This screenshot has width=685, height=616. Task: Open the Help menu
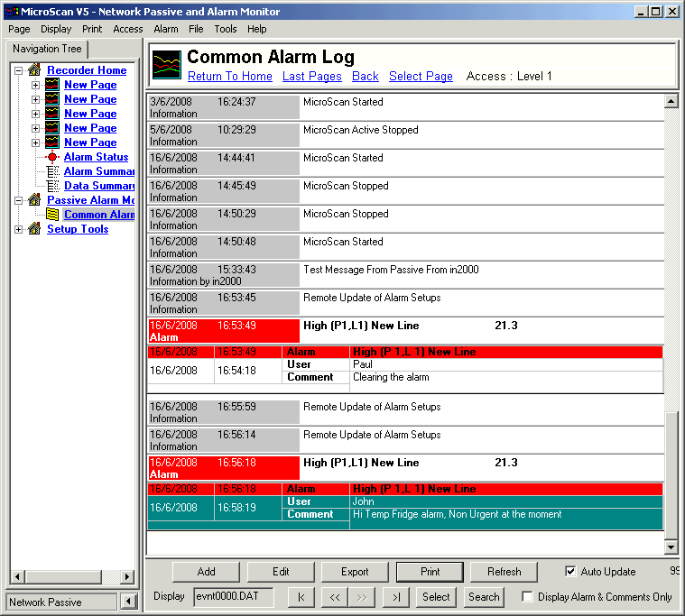pyautogui.click(x=256, y=29)
